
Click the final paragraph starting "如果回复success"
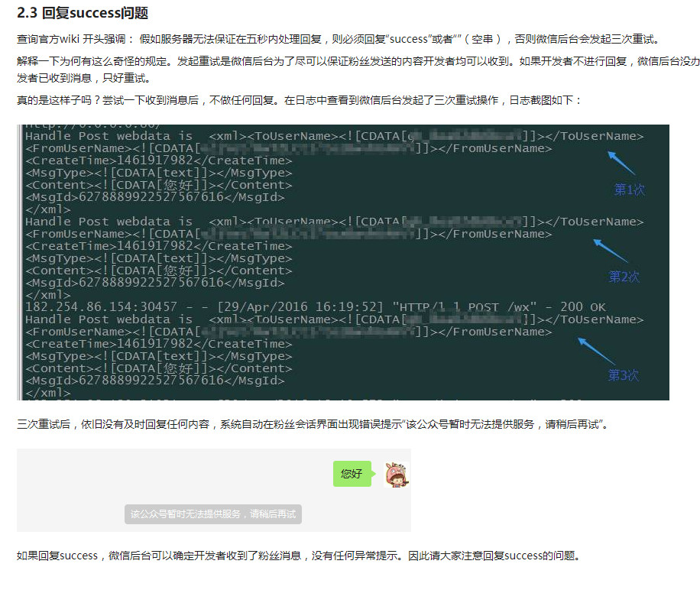tap(298, 556)
